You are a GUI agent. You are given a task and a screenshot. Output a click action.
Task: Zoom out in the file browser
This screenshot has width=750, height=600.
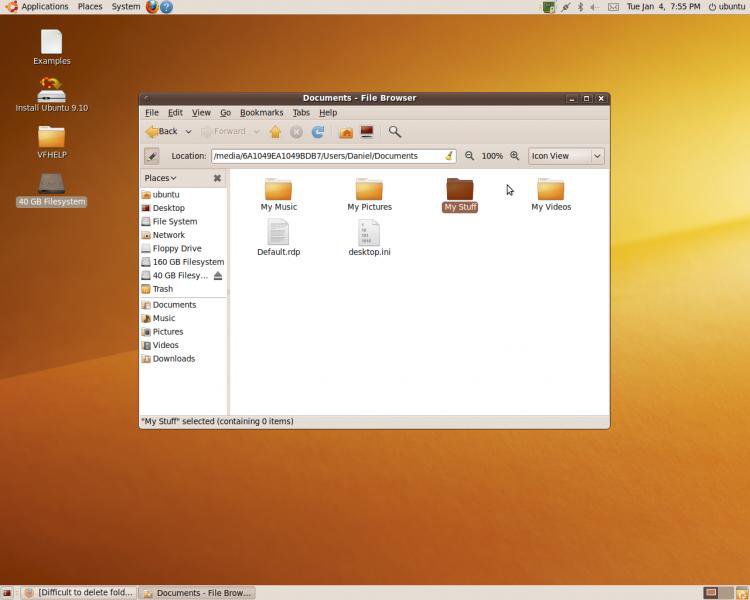[470, 156]
